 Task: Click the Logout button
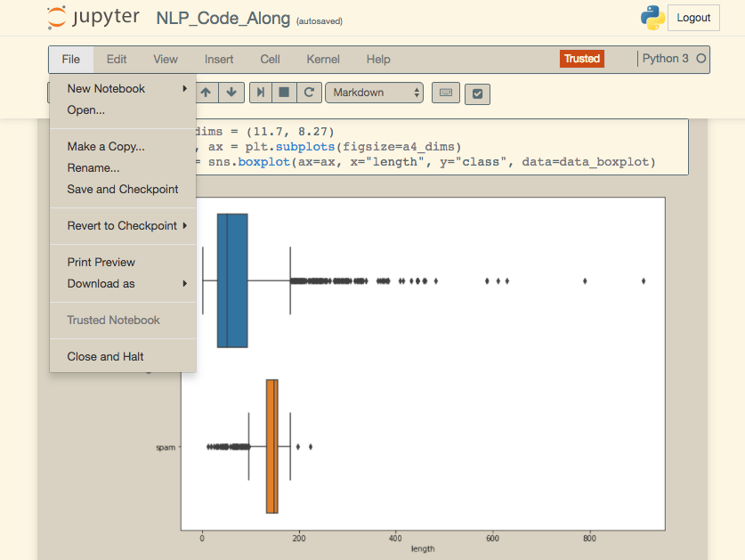[x=692, y=17]
